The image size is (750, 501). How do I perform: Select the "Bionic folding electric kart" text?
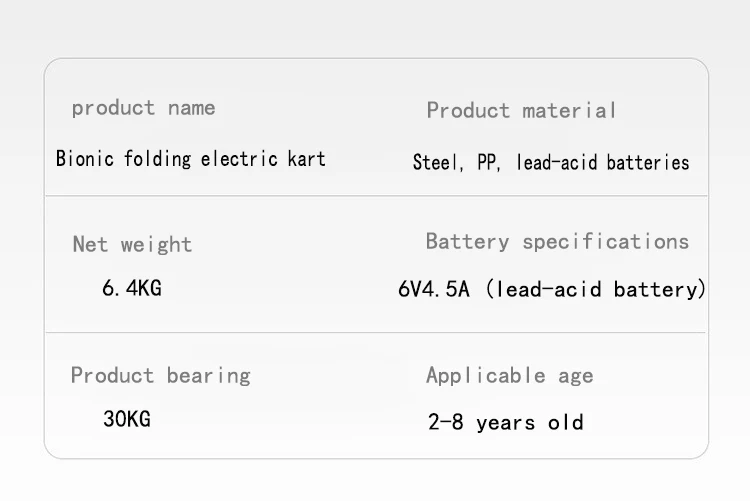tap(190, 159)
